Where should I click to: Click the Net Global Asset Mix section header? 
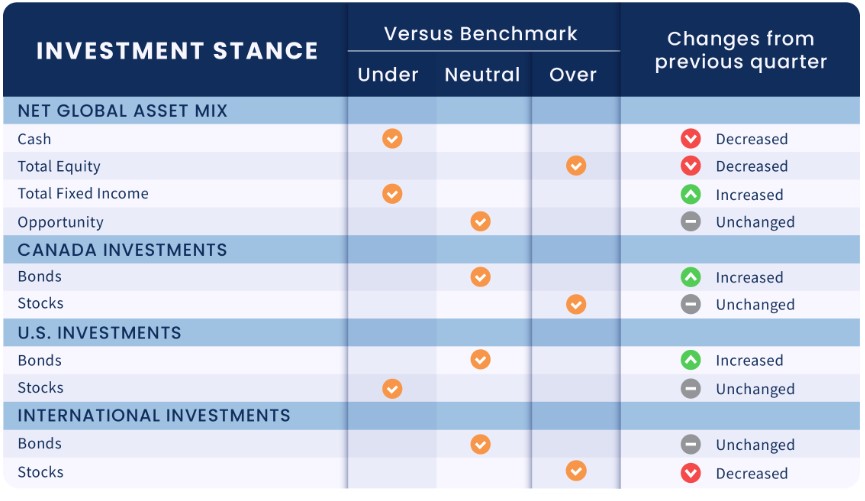[x=122, y=111]
